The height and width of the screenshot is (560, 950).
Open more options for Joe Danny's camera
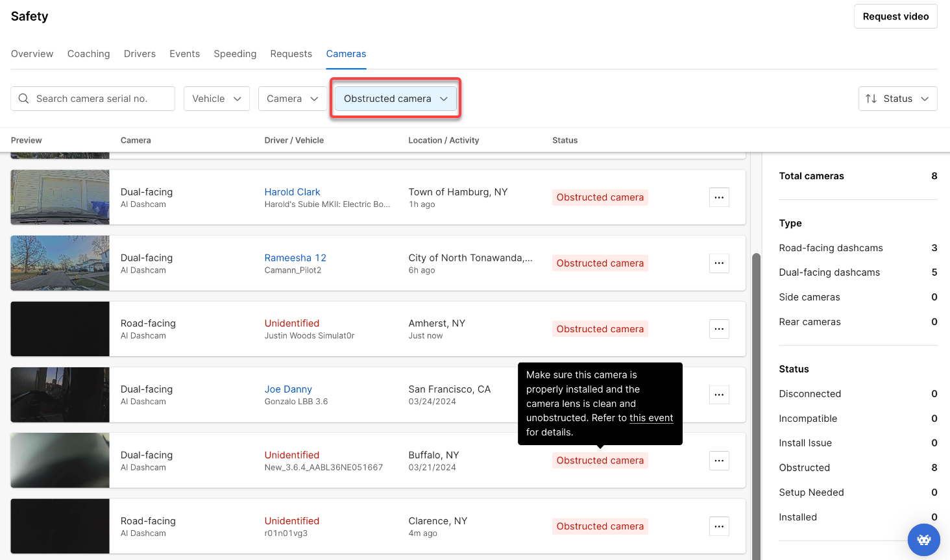(x=719, y=395)
